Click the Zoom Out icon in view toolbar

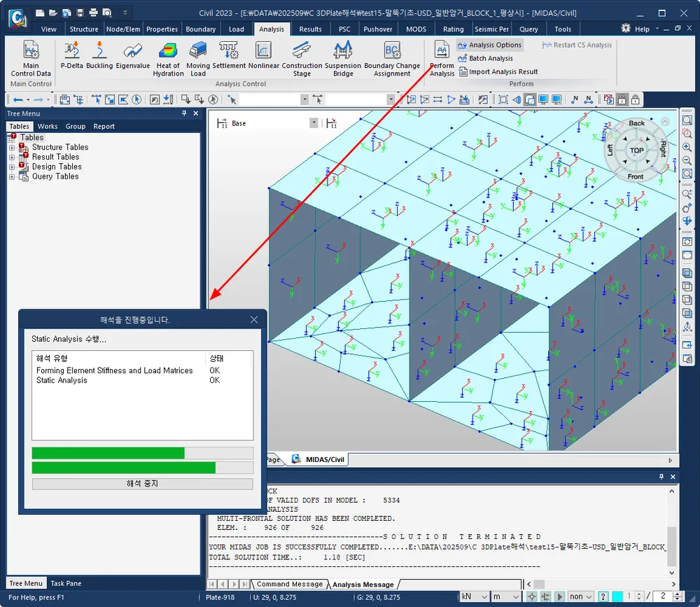(x=687, y=160)
